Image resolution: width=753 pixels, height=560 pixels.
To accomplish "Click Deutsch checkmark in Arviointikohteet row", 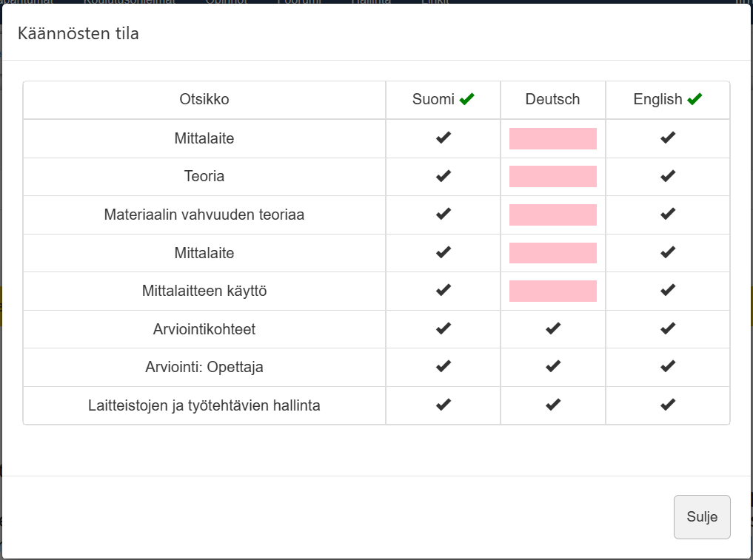I will pos(553,328).
